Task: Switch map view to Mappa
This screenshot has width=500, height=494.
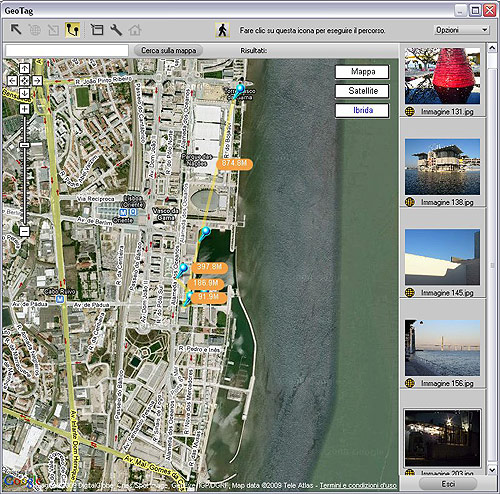Action: click(362, 72)
